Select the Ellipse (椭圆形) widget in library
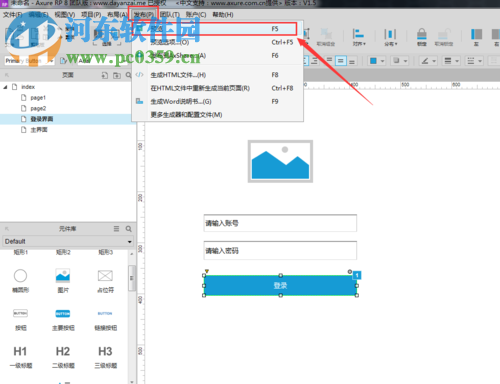This screenshot has height=384, width=500. point(20,281)
